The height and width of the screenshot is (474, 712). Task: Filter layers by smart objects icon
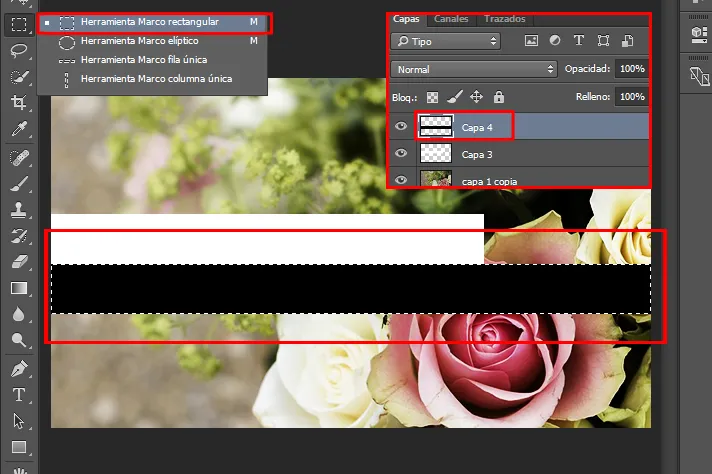click(x=628, y=41)
